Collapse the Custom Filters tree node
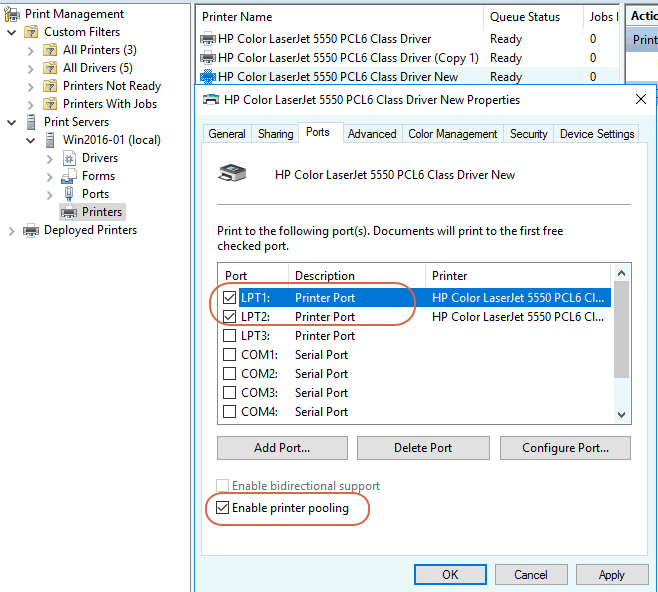658x592 pixels. click(x=12, y=32)
